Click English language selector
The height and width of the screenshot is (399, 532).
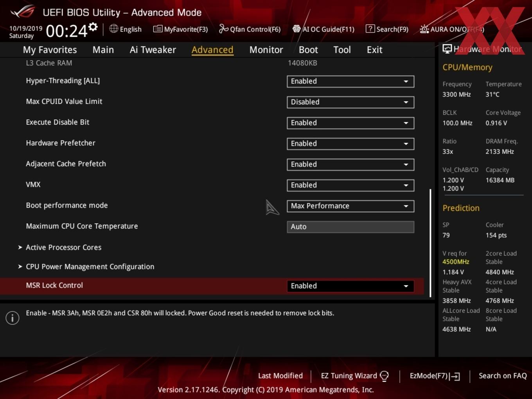pyautogui.click(x=131, y=29)
